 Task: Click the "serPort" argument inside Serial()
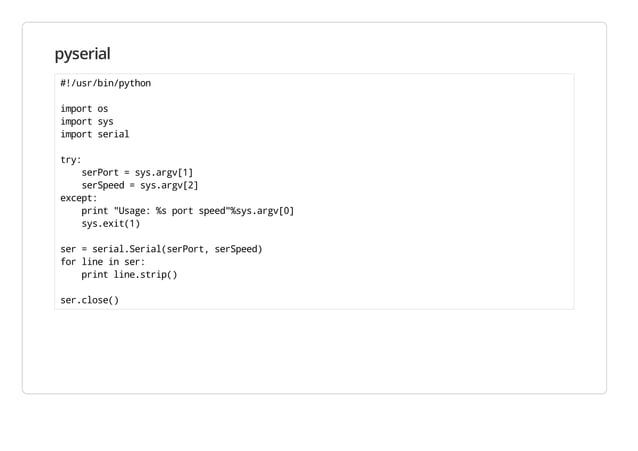(186, 249)
